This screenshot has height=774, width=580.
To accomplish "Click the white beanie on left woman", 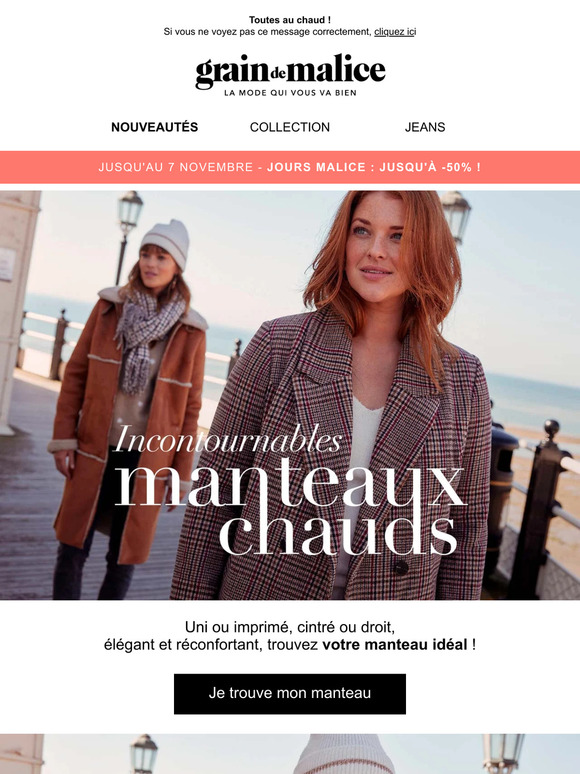I will tap(167, 243).
